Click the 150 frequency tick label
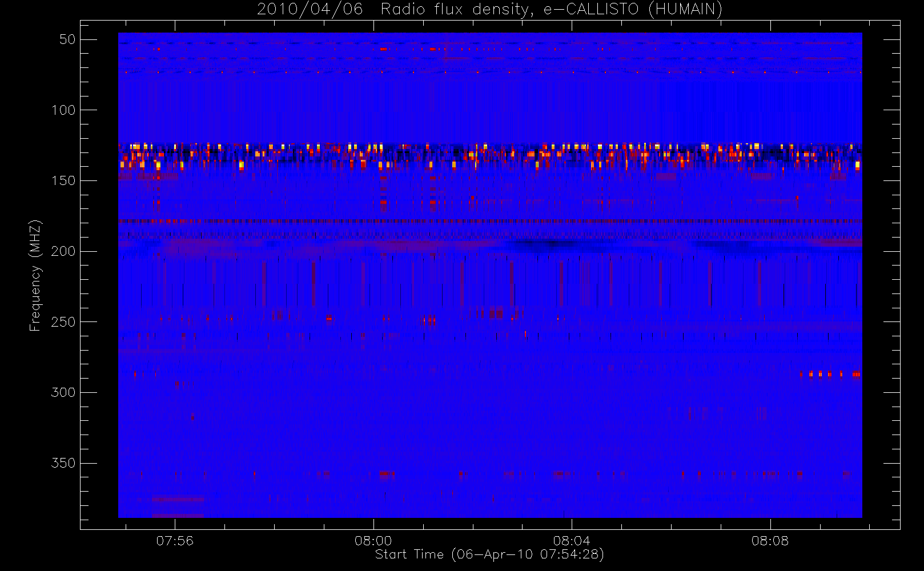Image resolution: width=924 pixels, height=571 pixels. point(63,180)
